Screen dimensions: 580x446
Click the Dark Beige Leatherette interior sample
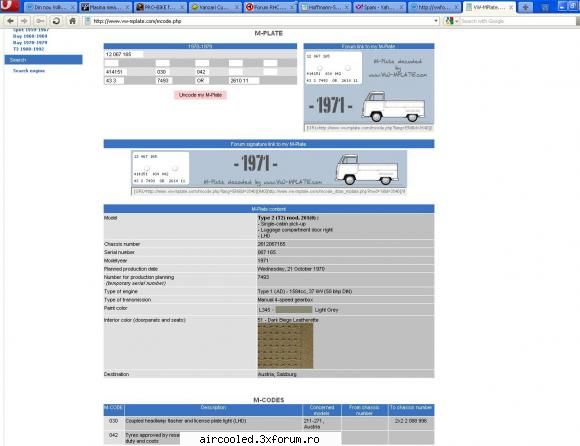pyautogui.click(x=285, y=346)
